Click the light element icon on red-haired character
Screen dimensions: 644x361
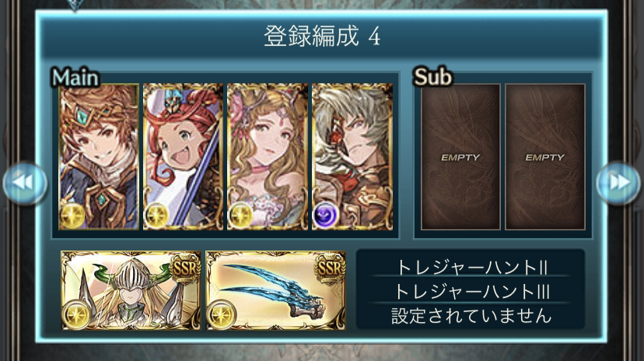click(156, 215)
